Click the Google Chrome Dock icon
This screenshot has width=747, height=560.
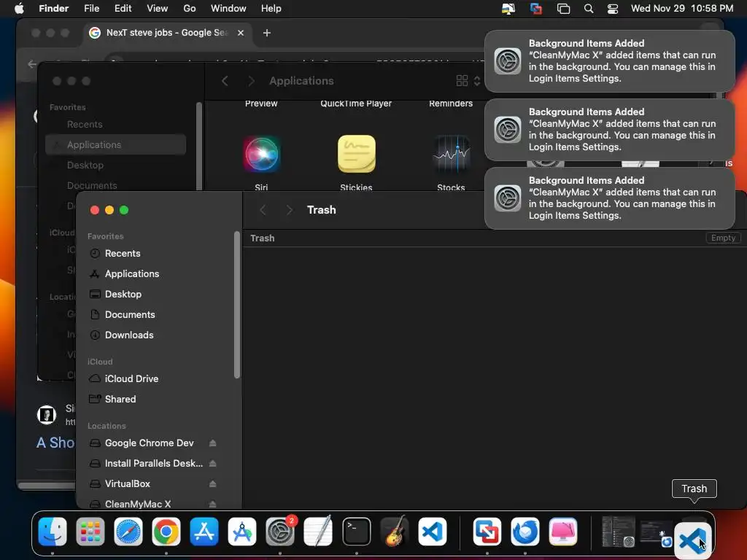166,532
